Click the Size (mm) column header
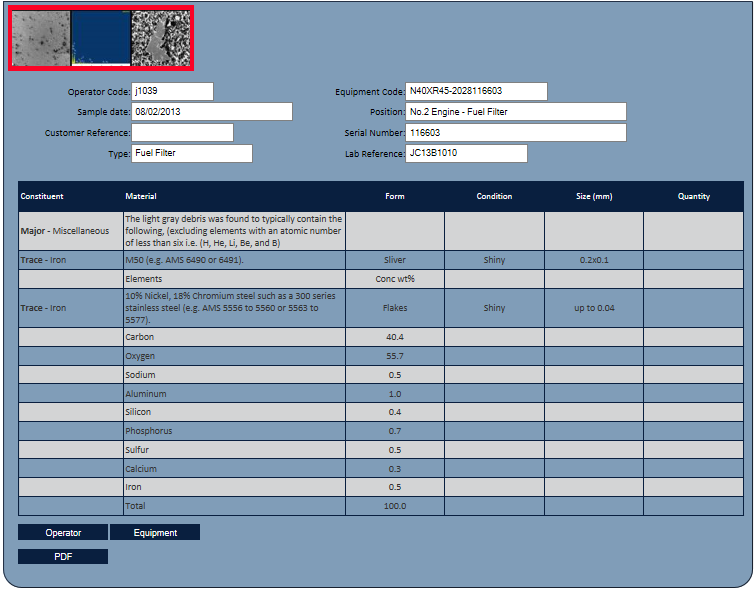This screenshot has width=755, height=590. coord(594,196)
